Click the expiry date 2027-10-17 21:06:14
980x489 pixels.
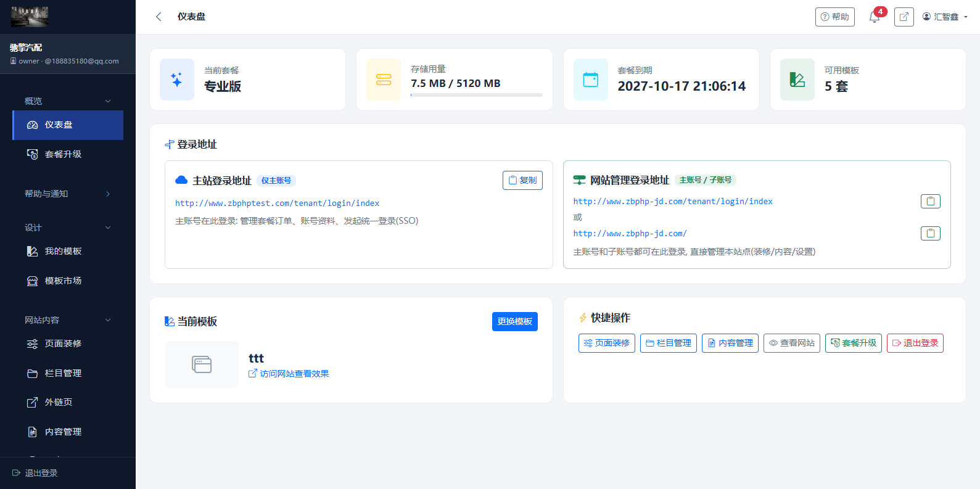(x=681, y=86)
